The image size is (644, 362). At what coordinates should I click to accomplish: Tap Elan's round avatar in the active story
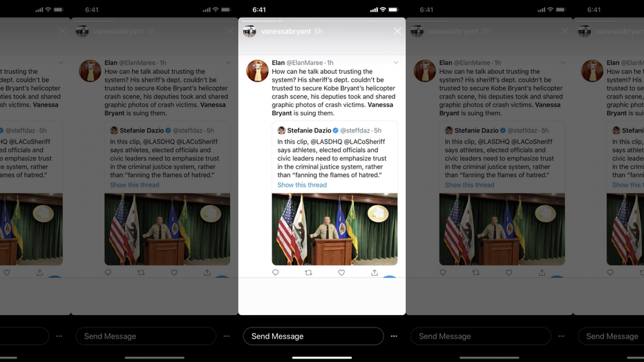click(258, 70)
